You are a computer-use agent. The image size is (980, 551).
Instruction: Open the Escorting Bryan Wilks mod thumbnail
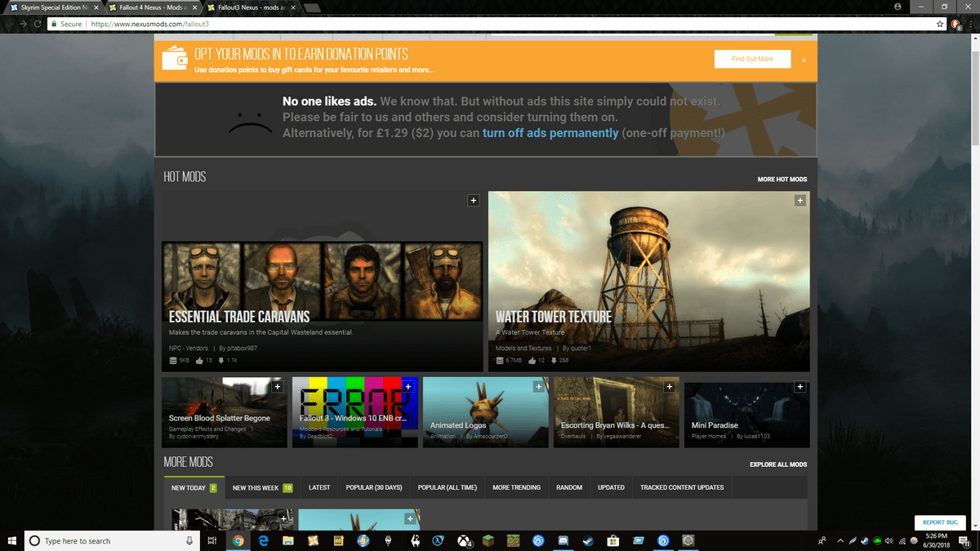click(616, 411)
